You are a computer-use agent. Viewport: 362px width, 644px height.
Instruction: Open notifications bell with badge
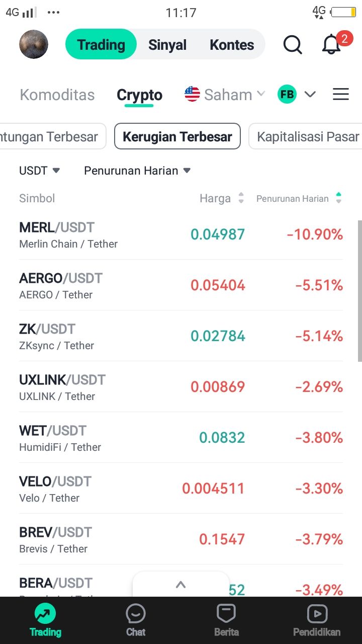332,44
